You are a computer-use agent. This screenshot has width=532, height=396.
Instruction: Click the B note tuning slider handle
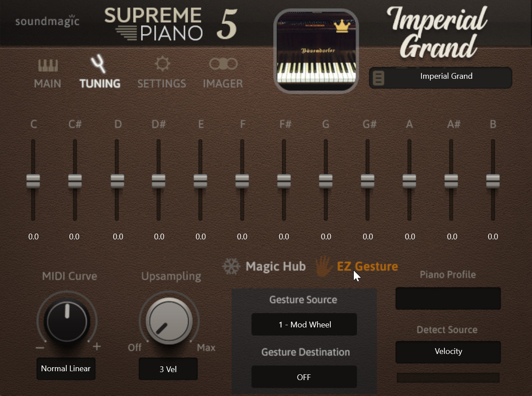[x=493, y=181]
